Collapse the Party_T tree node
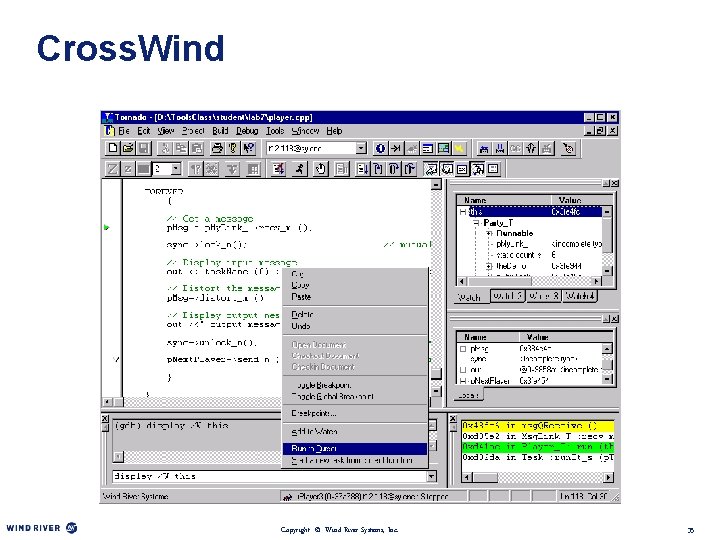This screenshot has height=540, width=720. coord(477,223)
